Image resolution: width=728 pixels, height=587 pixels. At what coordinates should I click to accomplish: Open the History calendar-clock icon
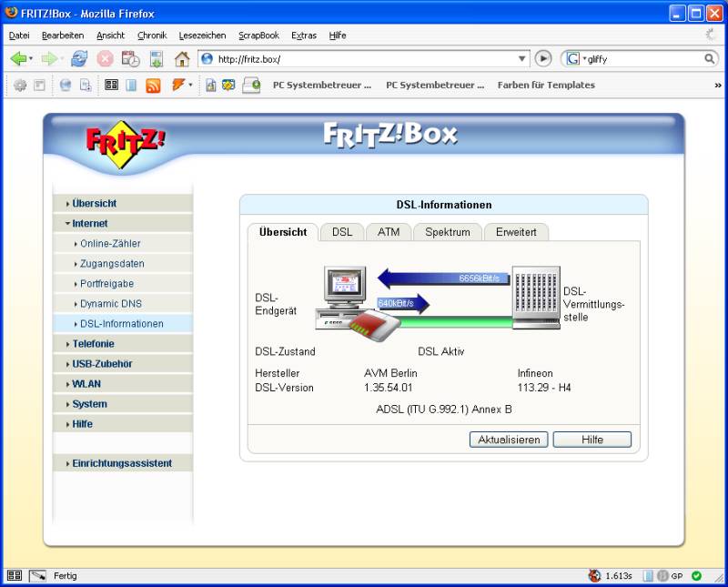[130, 59]
